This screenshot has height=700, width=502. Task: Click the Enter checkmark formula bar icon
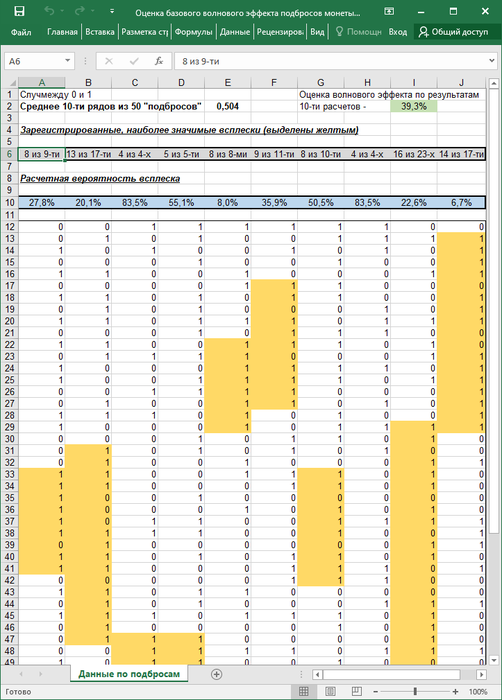[x=134, y=61]
